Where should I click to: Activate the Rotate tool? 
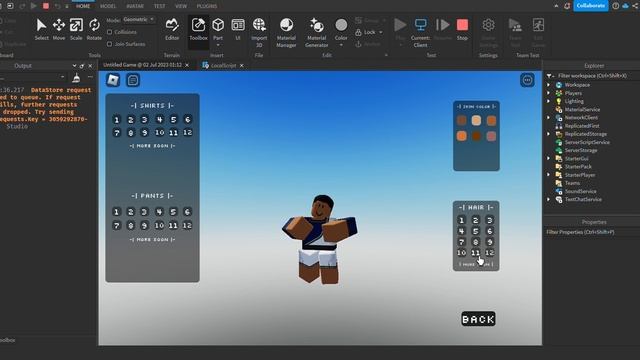(94, 29)
